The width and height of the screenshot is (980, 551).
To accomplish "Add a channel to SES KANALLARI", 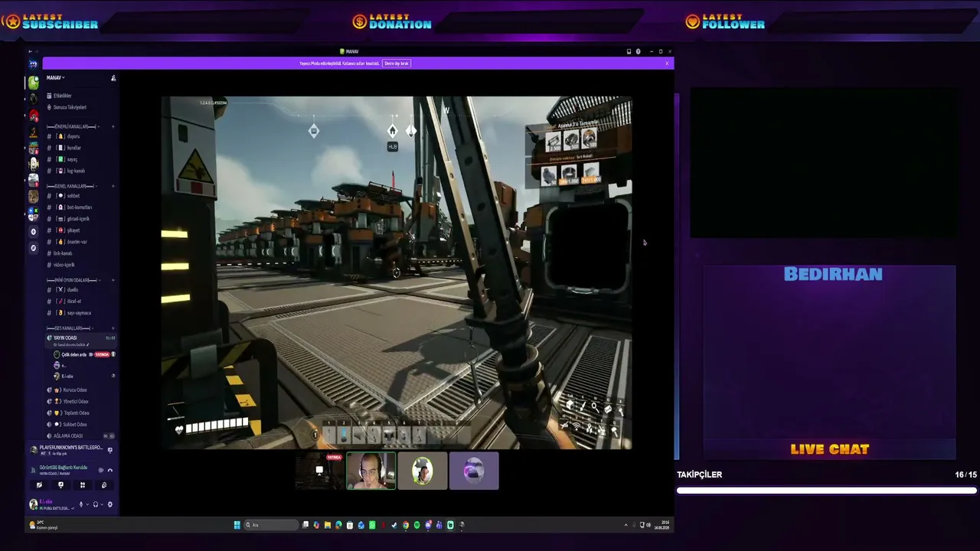I will pos(113,328).
